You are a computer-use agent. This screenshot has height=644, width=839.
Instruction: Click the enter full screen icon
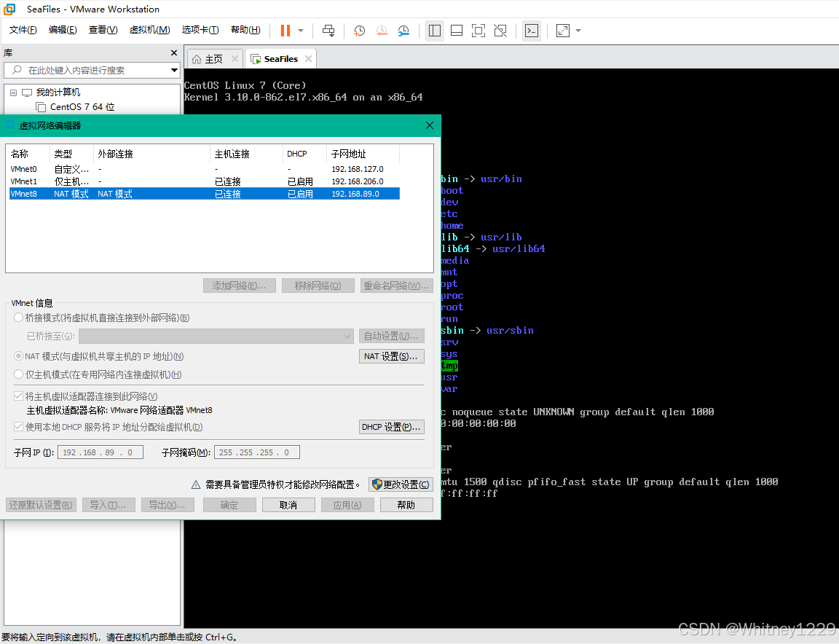pyautogui.click(x=478, y=31)
